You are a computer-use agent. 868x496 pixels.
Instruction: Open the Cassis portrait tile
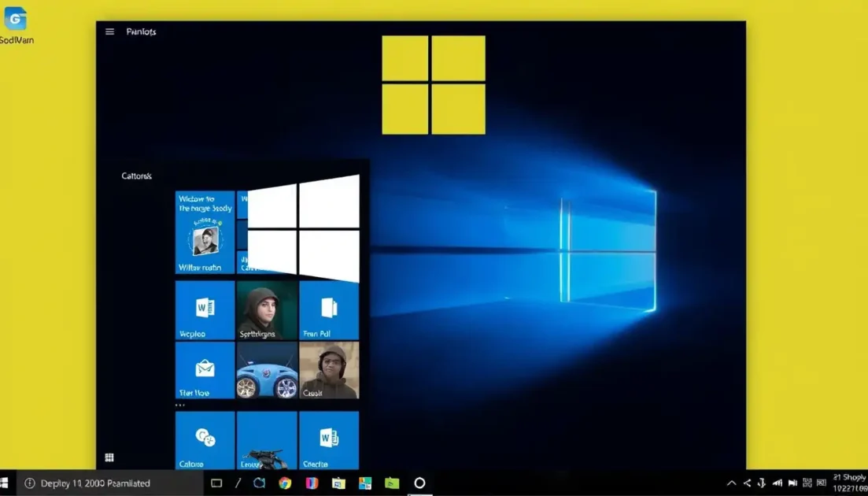pyautogui.click(x=329, y=370)
